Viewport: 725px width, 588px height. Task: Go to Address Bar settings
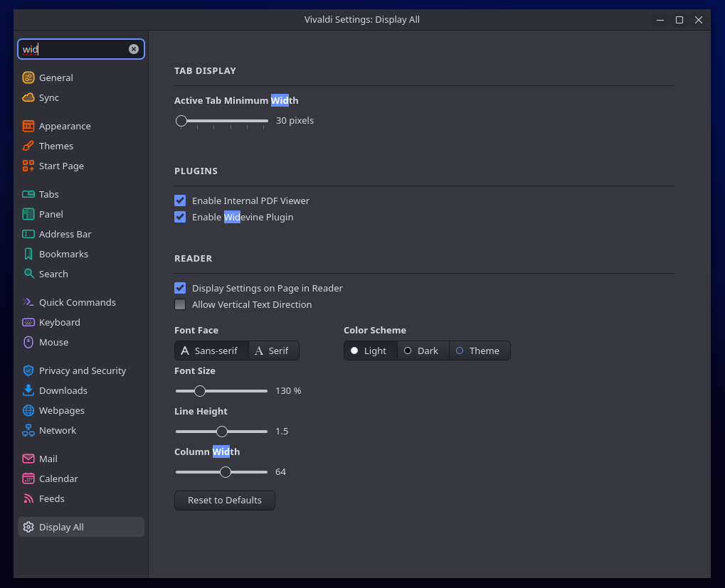coord(81,234)
